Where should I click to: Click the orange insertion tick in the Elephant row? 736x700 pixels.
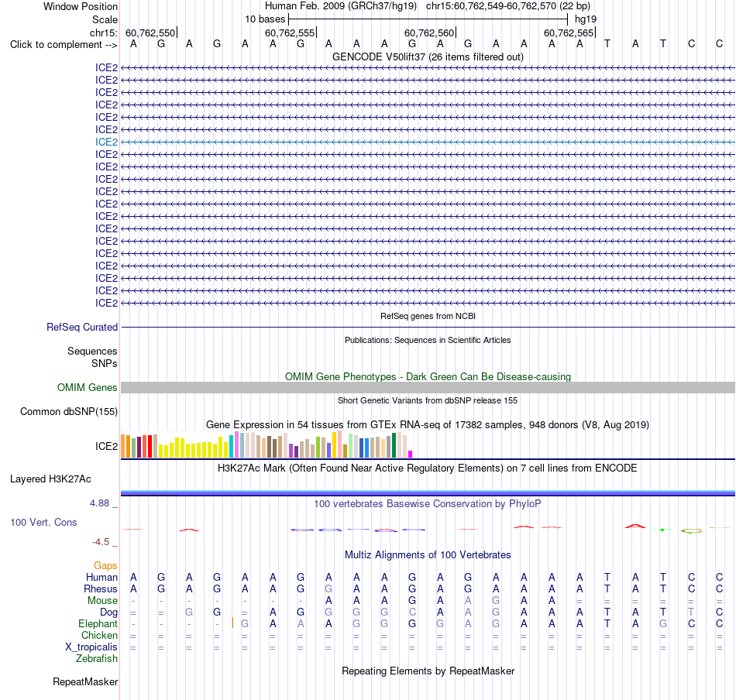[x=233, y=623]
